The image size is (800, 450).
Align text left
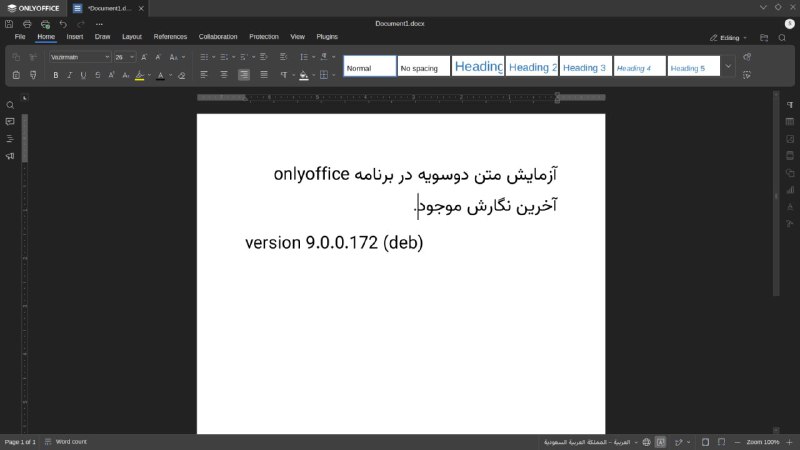[x=204, y=75]
